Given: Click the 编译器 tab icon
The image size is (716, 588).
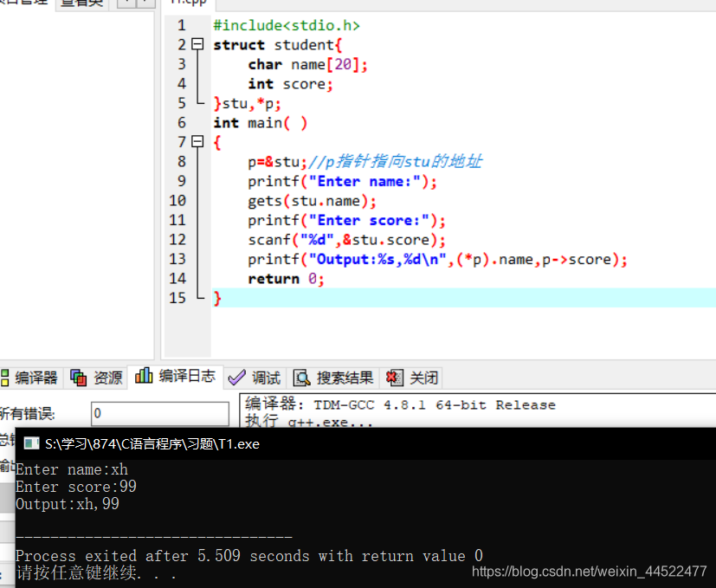Looking at the screenshot, I should (4, 378).
